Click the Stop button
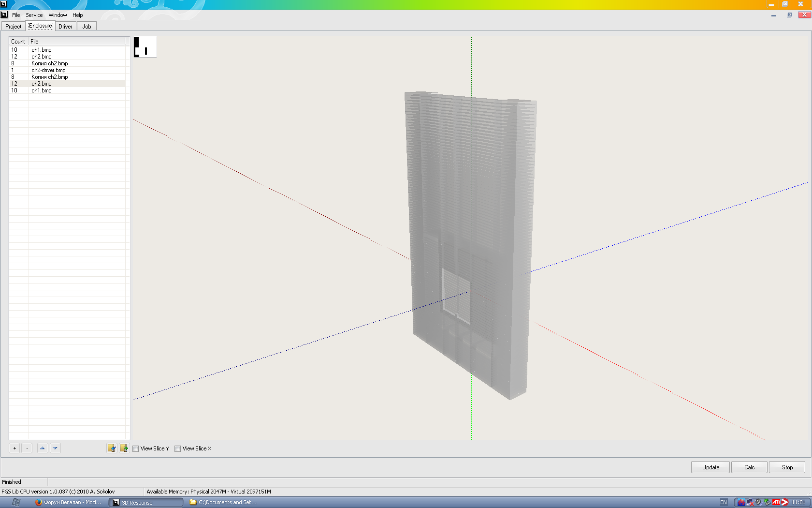This screenshot has width=812, height=508. 787,467
